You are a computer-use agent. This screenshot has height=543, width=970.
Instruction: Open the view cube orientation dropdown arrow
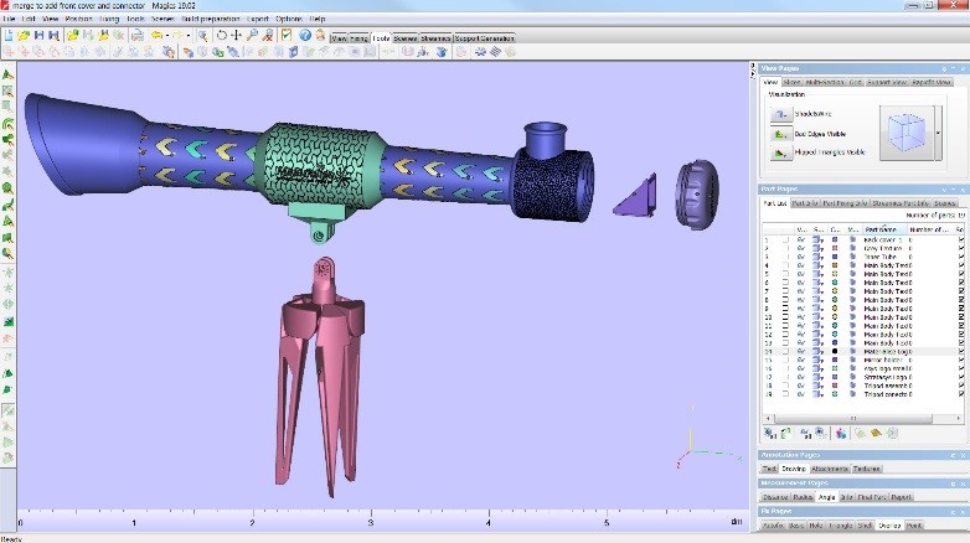(937, 132)
